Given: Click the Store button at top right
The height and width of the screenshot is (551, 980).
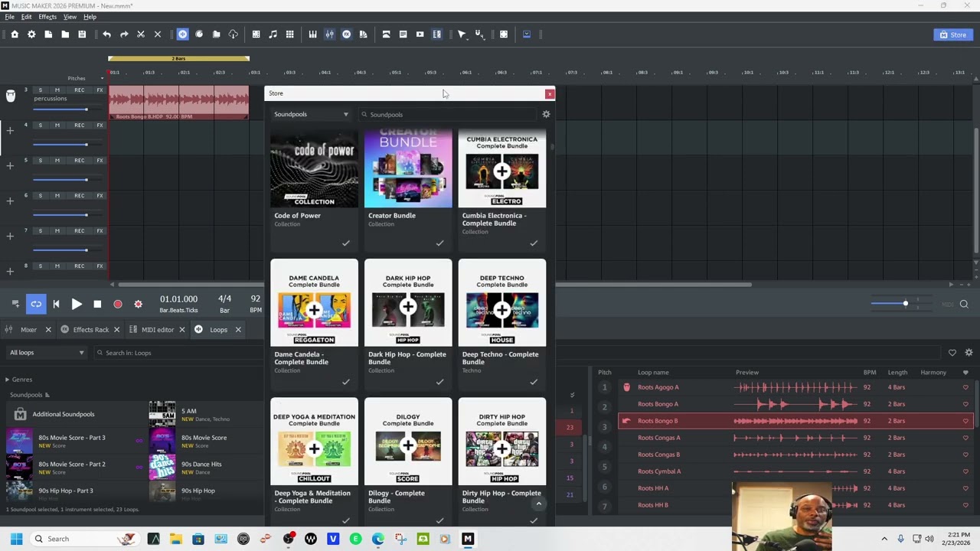Looking at the screenshot, I should (952, 34).
